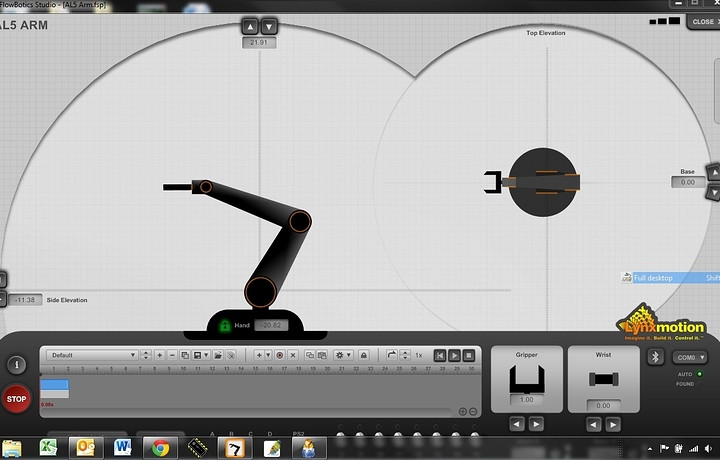Rotate Wrist with right arrow
The image size is (720, 460).
tap(613, 425)
